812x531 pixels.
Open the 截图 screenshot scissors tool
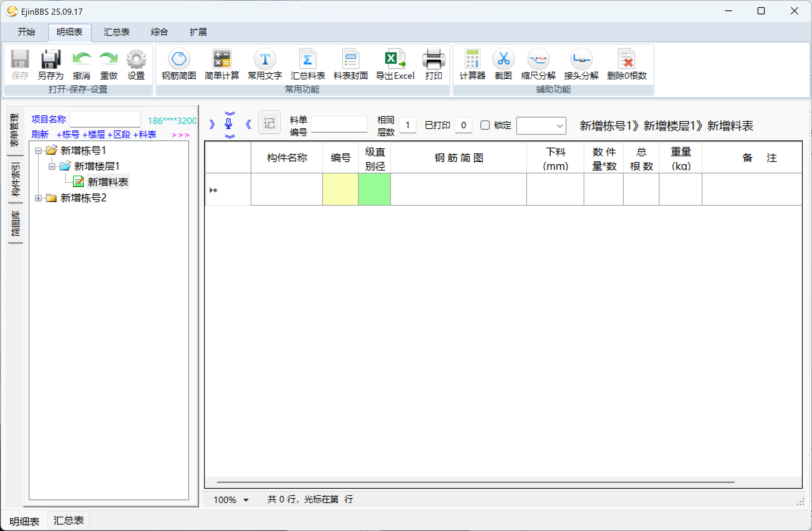coord(503,59)
